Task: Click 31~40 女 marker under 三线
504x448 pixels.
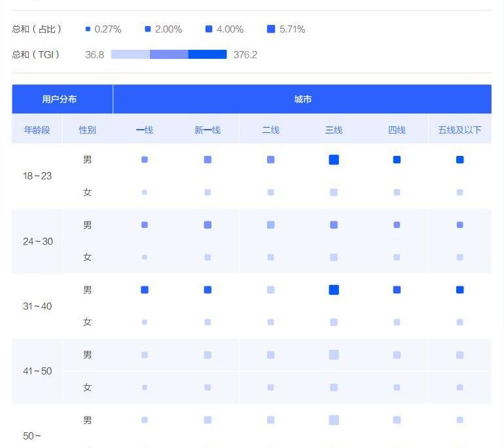Action: coord(334,322)
